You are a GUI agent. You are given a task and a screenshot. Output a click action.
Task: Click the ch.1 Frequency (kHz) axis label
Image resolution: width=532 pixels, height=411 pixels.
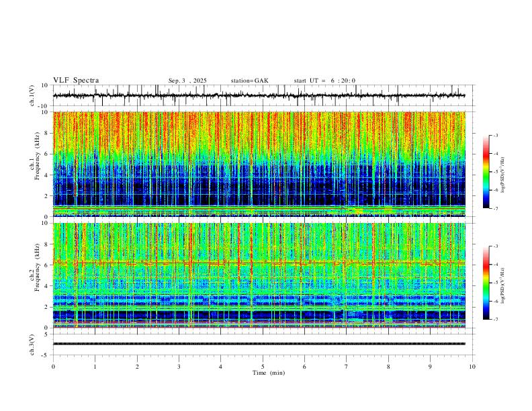click(x=35, y=154)
